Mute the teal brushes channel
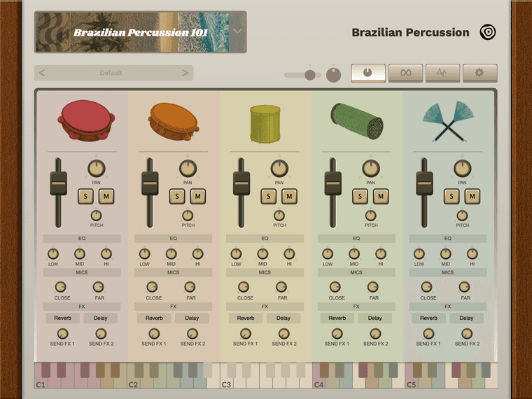532x399 pixels. 472,196
